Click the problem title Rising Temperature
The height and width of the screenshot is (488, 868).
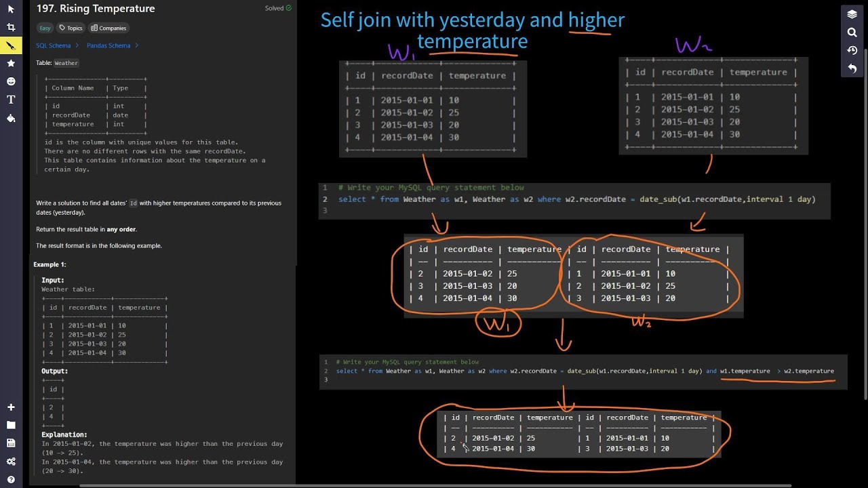(96, 9)
